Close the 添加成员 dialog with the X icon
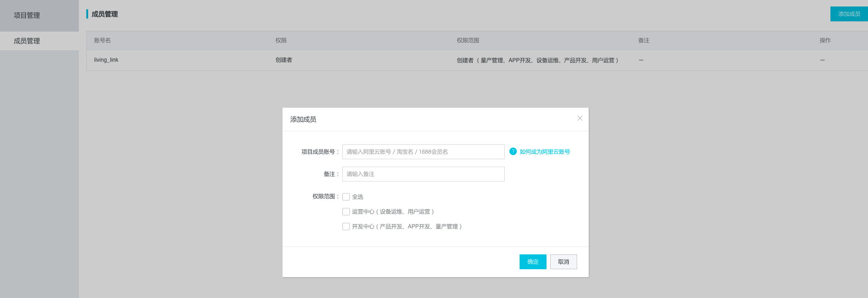 [x=579, y=118]
